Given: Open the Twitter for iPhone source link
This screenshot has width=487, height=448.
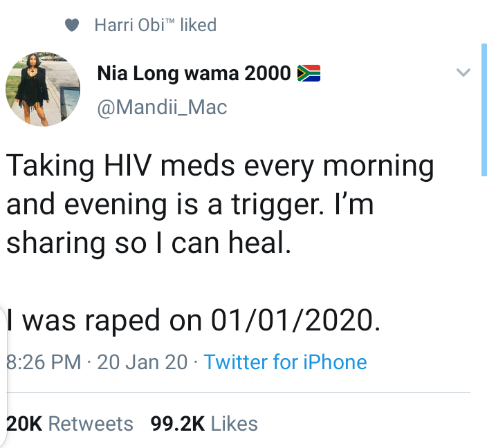Looking at the screenshot, I should click(x=285, y=362).
